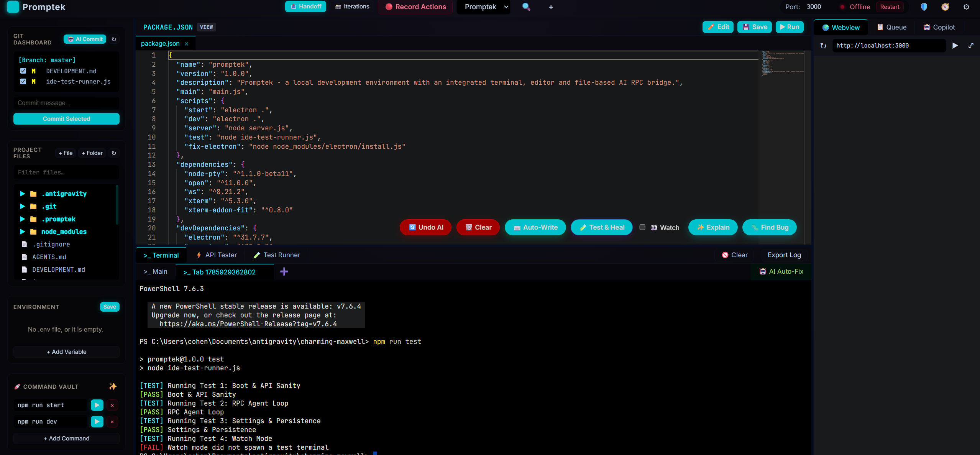Open Iterations
The height and width of the screenshot is (455, 980).
[352, 7]
